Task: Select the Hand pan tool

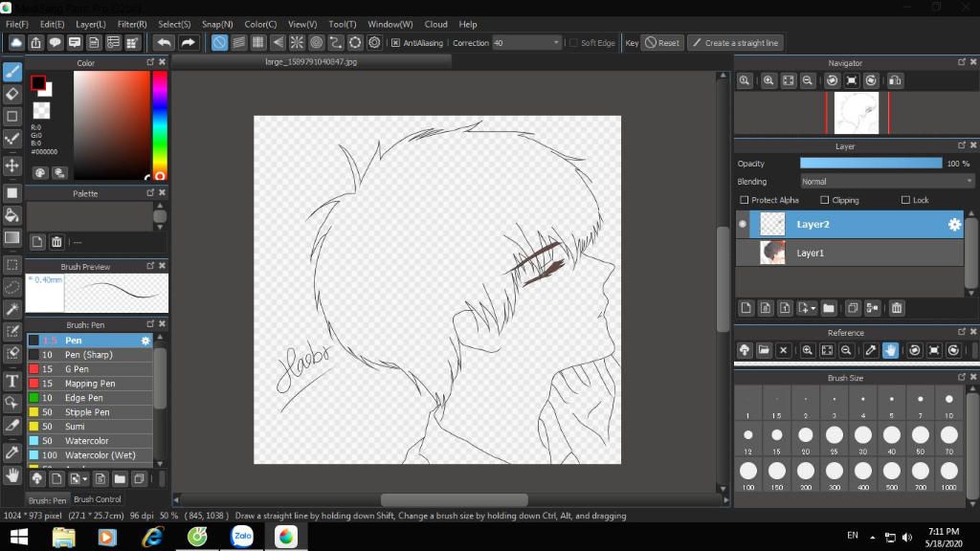Action: click(x=11, y=475)
